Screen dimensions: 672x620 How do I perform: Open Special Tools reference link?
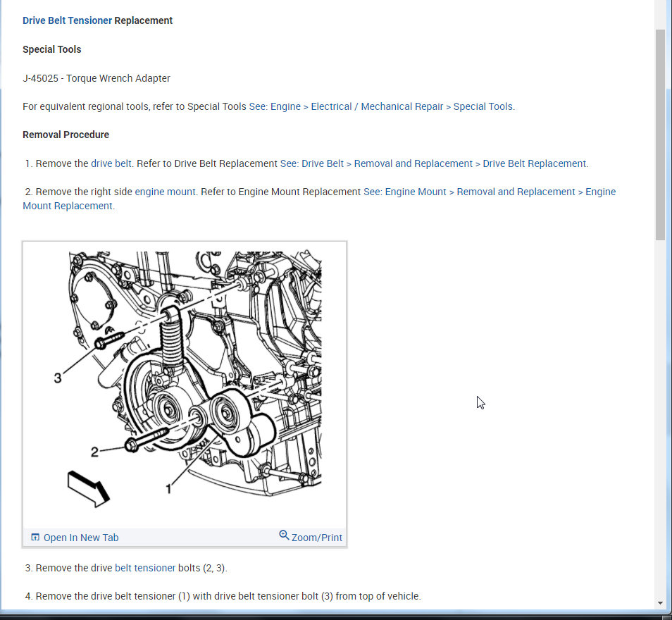[381, 106]
